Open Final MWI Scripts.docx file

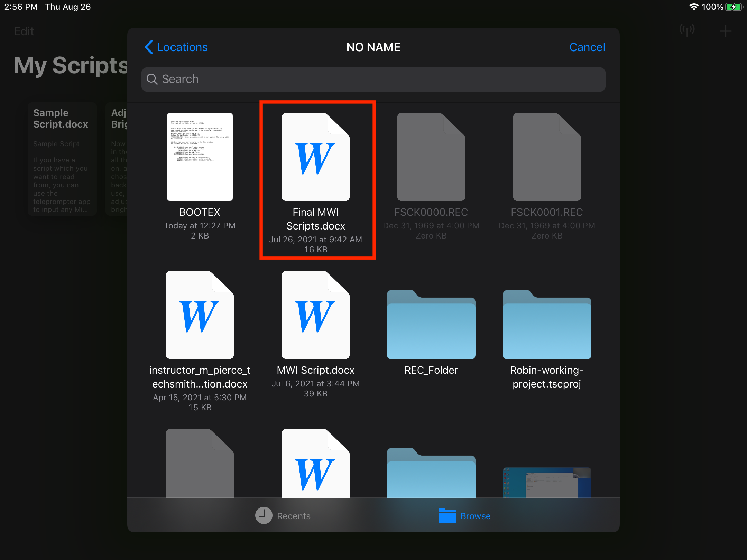(x=315, y=157)
